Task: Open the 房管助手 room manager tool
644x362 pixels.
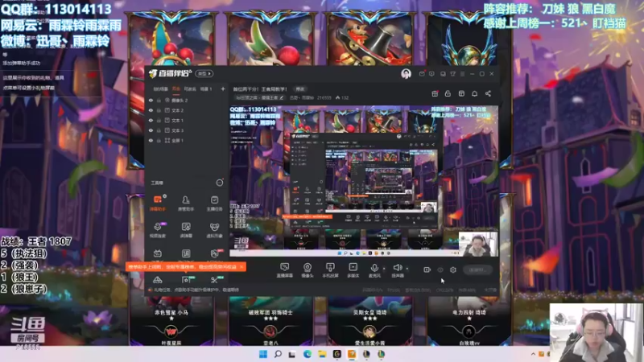Action: tap(186, 203)
